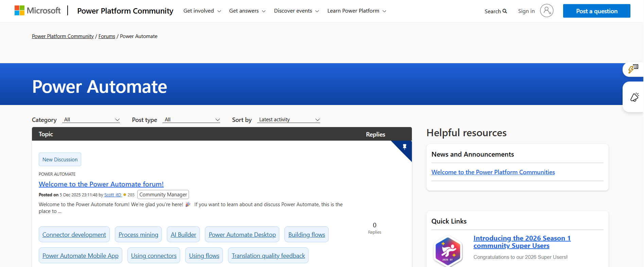Expand the Discover events menu
644x267 pixels.
pos(296,11)
